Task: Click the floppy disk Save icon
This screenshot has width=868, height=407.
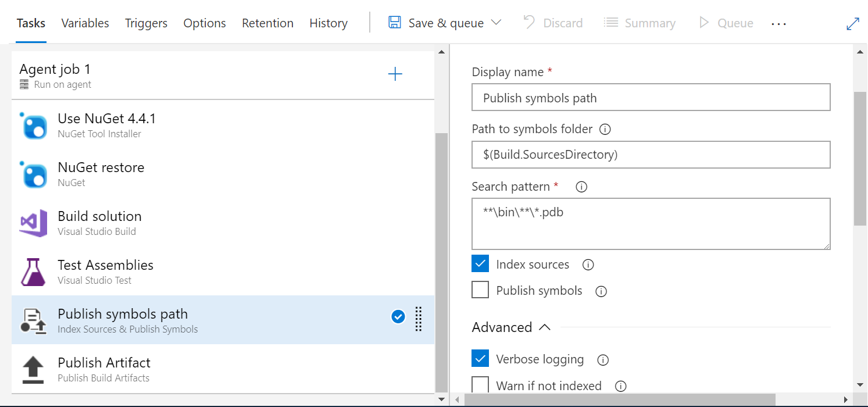Action: click(395, 23)
